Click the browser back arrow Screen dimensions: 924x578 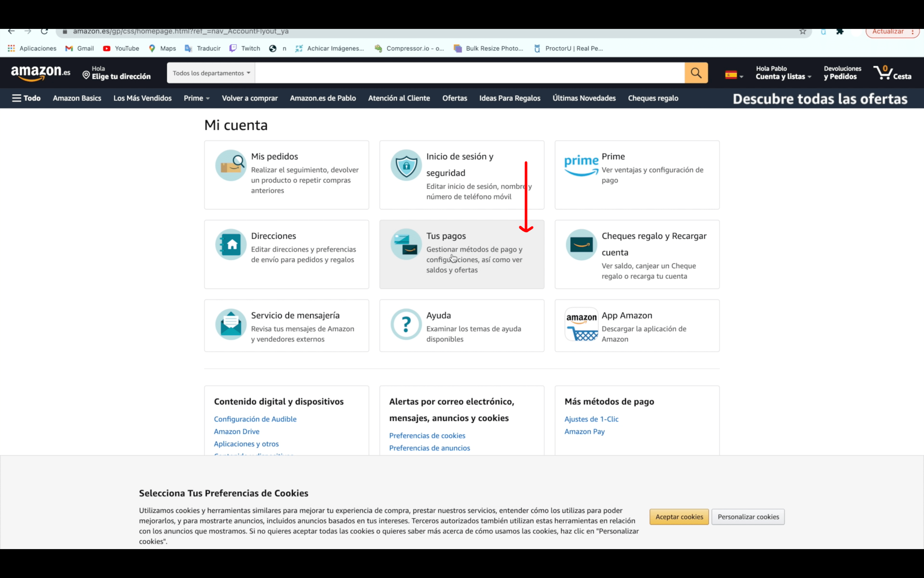[11, 31]
